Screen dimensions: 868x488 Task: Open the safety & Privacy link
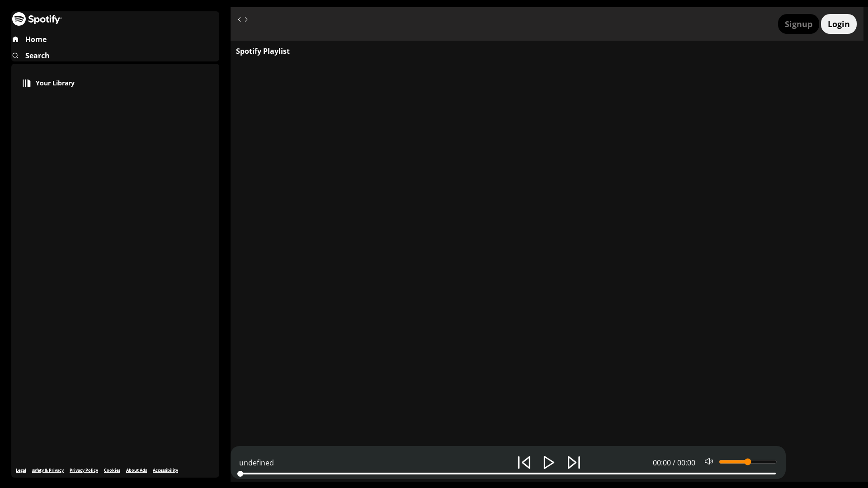pyautogui.click(x=48, y=470)
